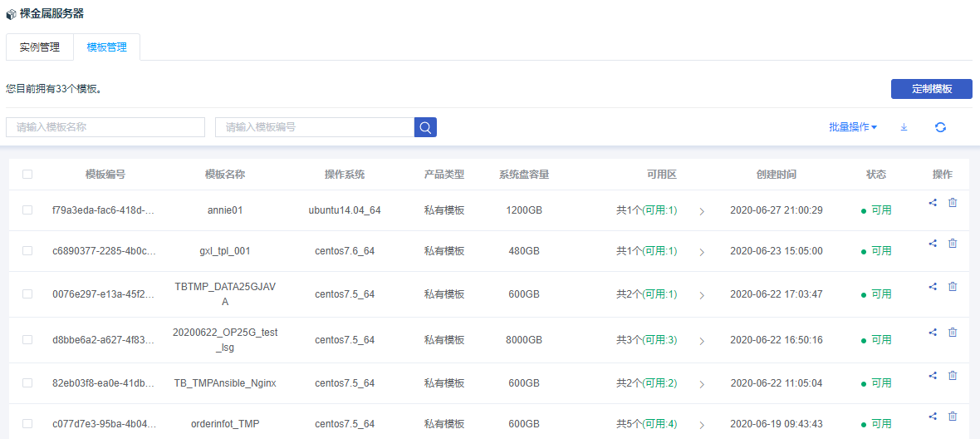Refresh the template list
Image resolution: width=980 pixels, height=439 pixels.
(940, 127)
